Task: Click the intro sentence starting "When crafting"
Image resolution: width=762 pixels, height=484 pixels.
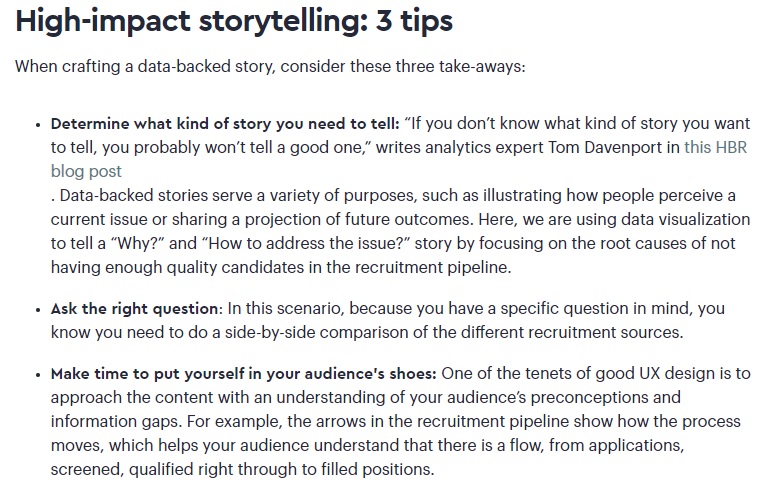Action: (x=270, y=67)
